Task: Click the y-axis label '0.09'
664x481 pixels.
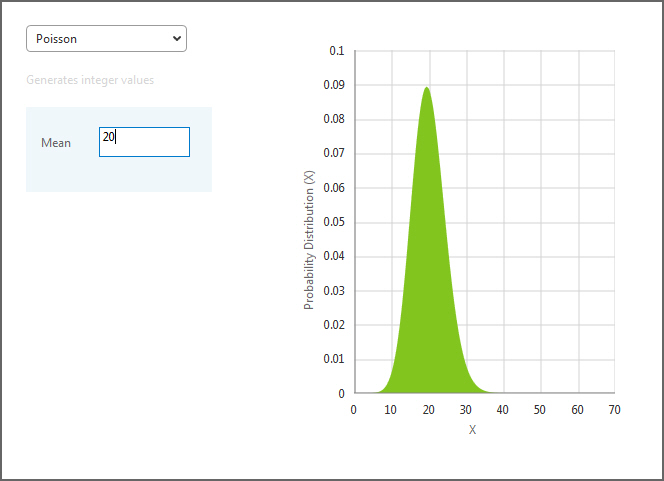Action: [334, 85]
